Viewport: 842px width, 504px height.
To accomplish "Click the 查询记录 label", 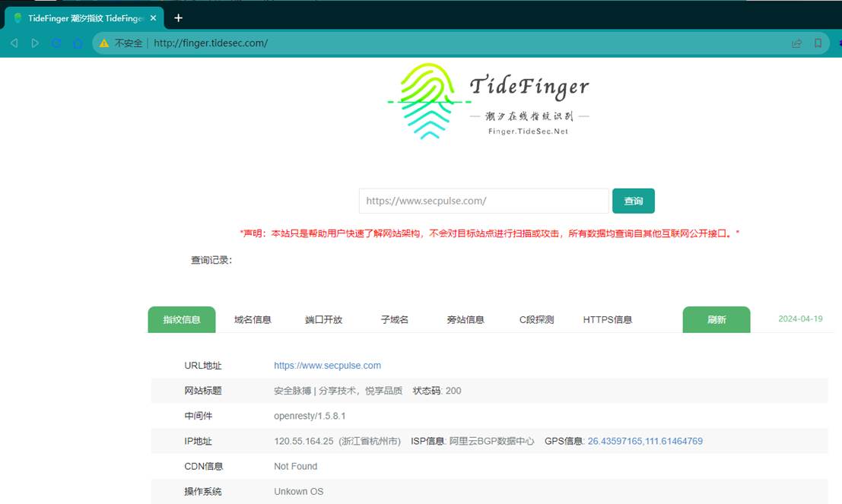I will pos(211,260).
